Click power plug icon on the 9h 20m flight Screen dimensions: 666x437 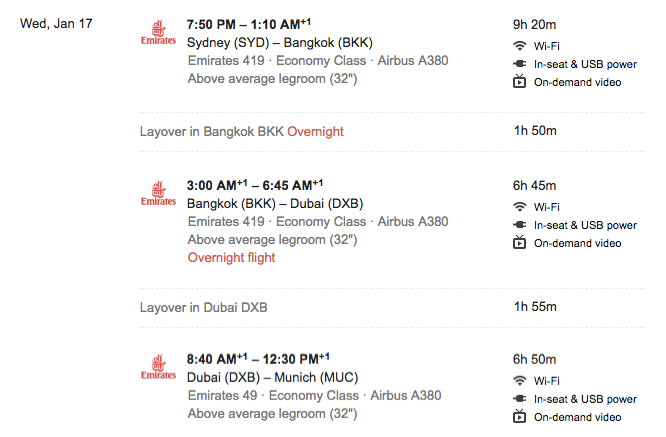[x=519, y=64]
